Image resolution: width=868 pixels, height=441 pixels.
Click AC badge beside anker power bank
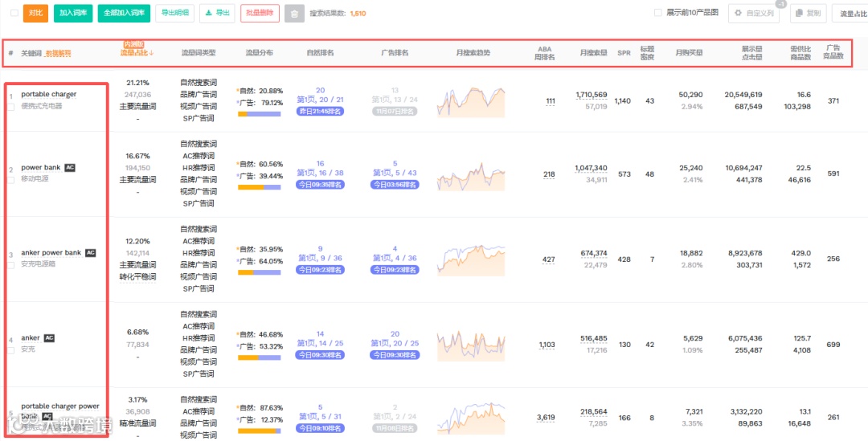tap(91, 253)
